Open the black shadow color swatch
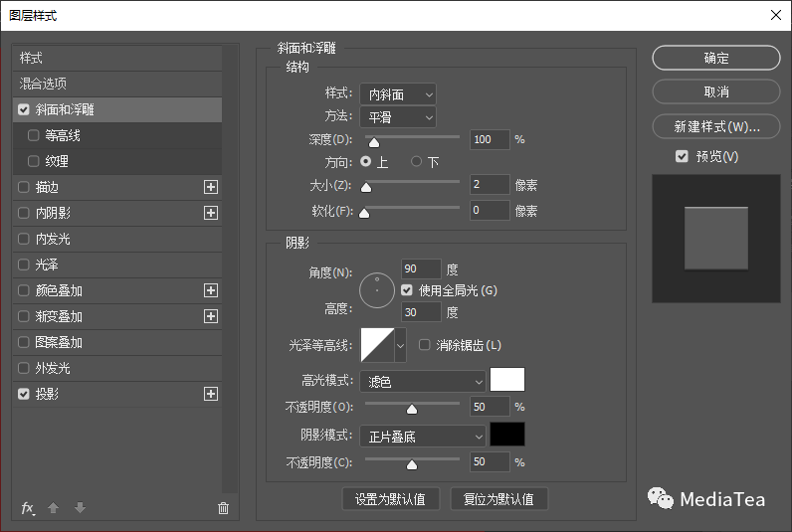 (507, 435)
